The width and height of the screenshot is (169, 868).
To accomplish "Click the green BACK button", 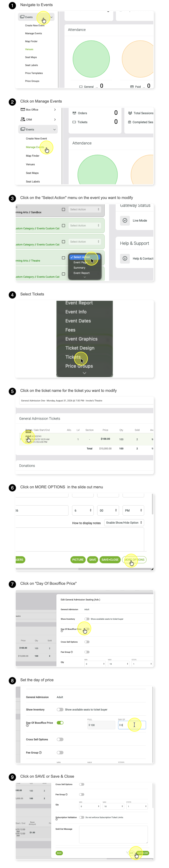I will pos(59,853).
